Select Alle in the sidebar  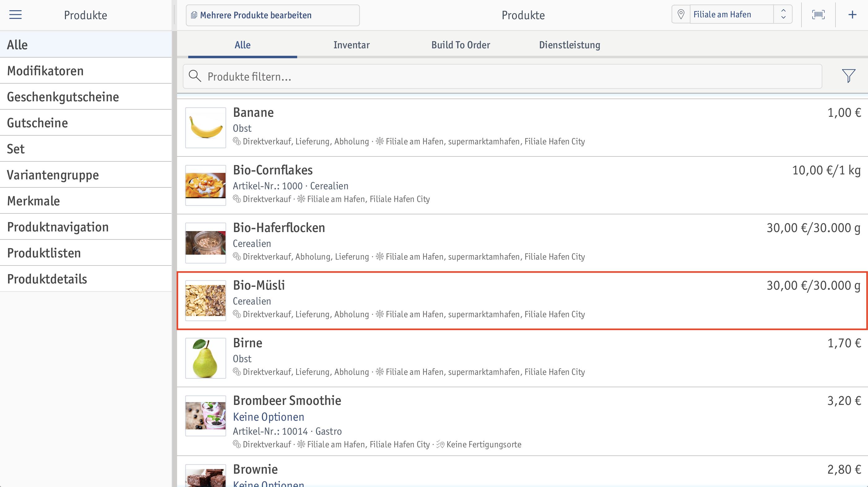click(86, 45)
